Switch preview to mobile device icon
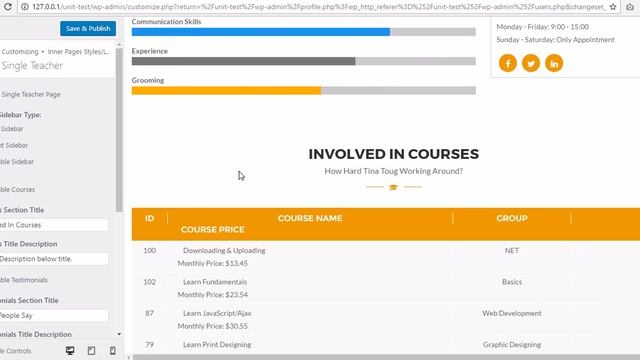Image resolution: width=640 pixels, height=360 pixels. tap(113, 351)
